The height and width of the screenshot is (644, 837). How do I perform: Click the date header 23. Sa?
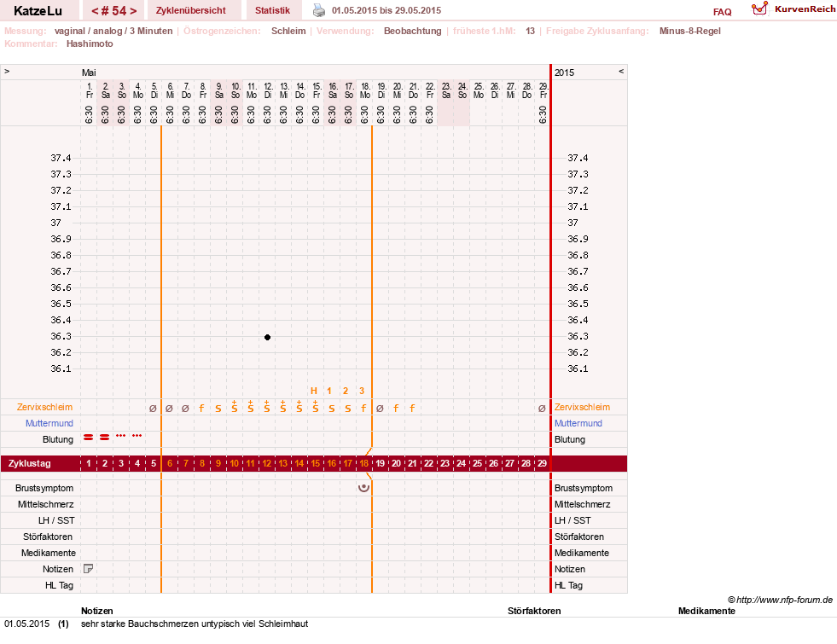click(x=446, y=90)
